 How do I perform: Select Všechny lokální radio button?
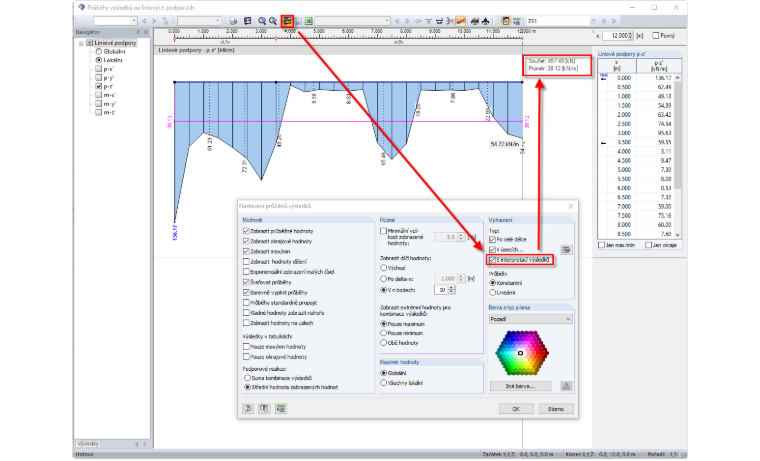pos(383,383)
